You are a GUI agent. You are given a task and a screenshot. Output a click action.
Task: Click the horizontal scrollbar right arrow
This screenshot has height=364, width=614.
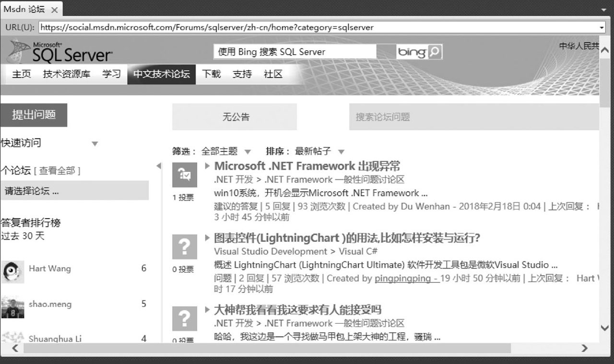click(584, 348)
